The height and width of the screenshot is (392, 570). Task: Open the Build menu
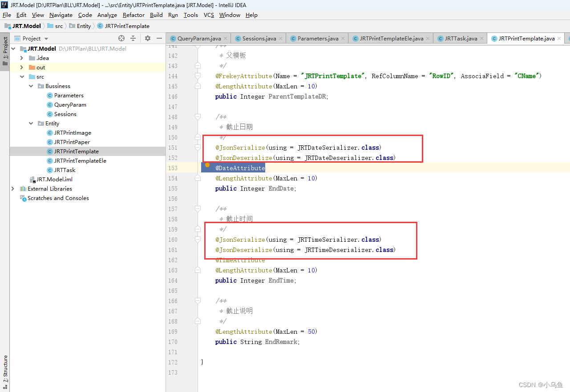click(x=156, y=15)
